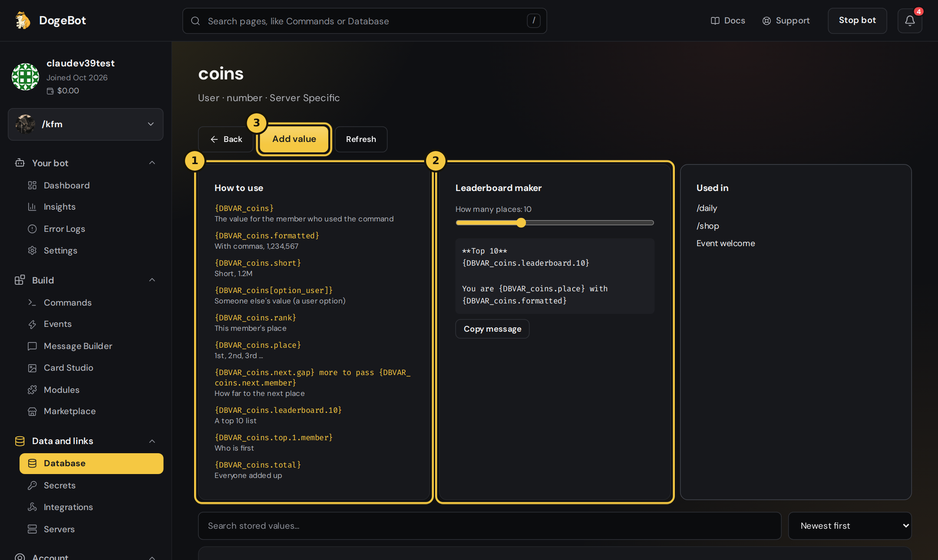
Task: Click the Back button
Action: (226, 139)
